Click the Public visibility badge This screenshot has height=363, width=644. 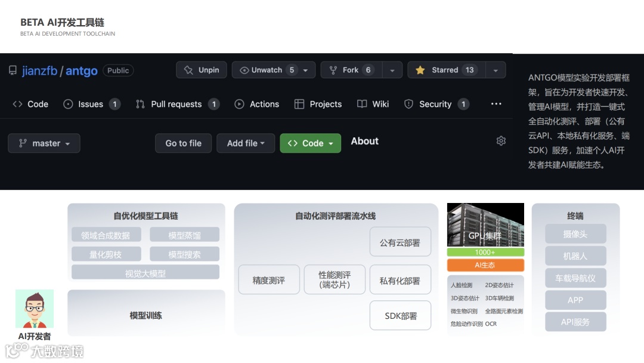coord(118,70)
